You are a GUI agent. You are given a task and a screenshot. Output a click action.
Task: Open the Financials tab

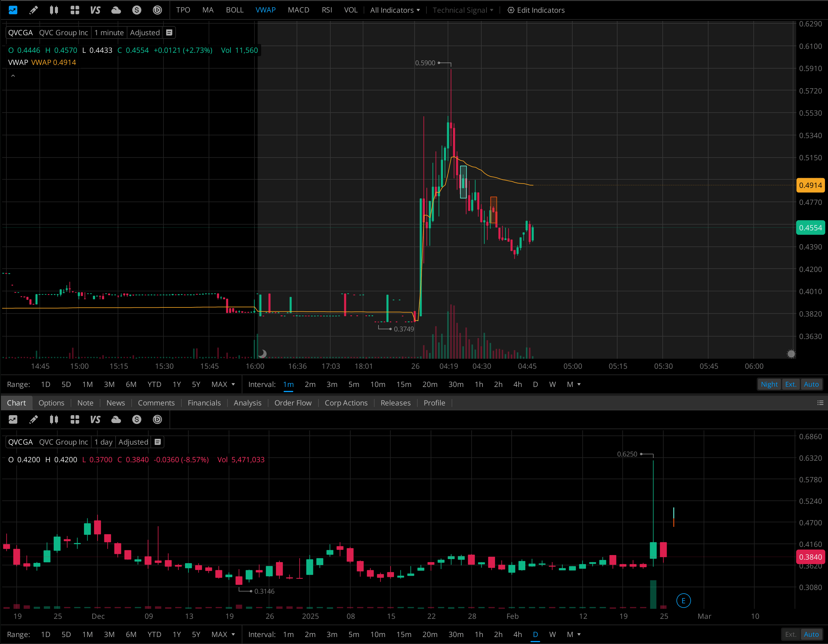[204, 403]
